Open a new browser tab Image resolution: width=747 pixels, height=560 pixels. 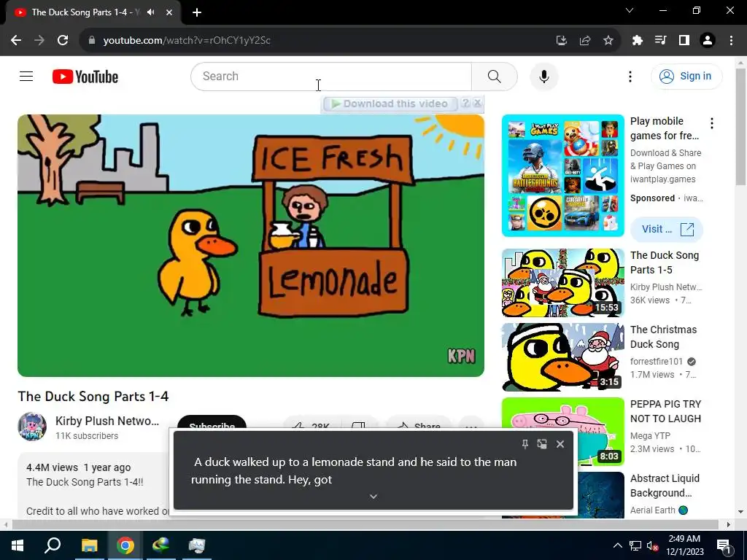point(197,12)
